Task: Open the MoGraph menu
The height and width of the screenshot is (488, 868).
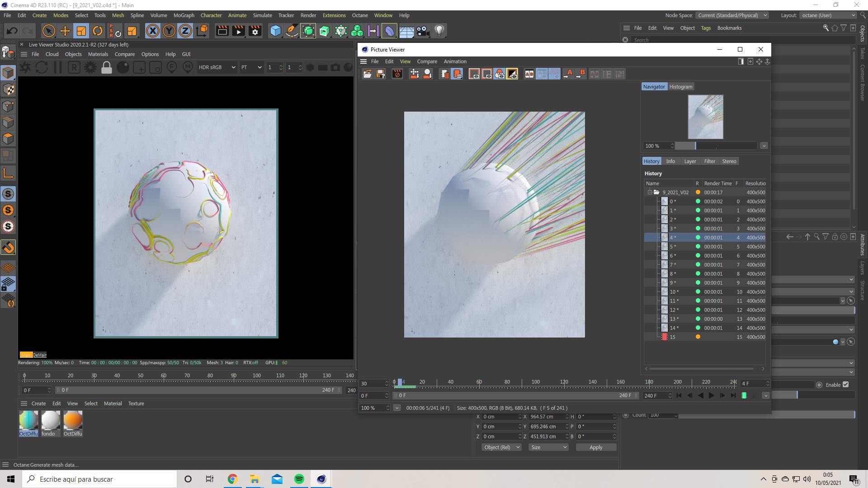Action: [x=184, y=15]
